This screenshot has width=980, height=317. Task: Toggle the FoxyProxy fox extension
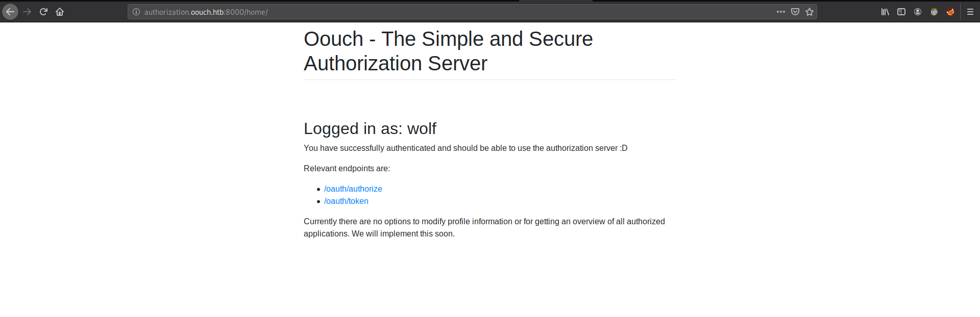[x=950, y=12]
